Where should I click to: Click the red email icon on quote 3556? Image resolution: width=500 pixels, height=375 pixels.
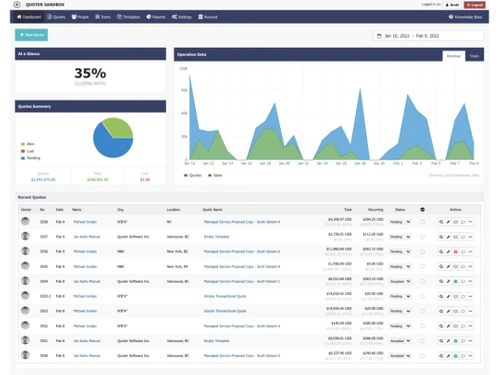pyautogui.click(x=456, y=252)
